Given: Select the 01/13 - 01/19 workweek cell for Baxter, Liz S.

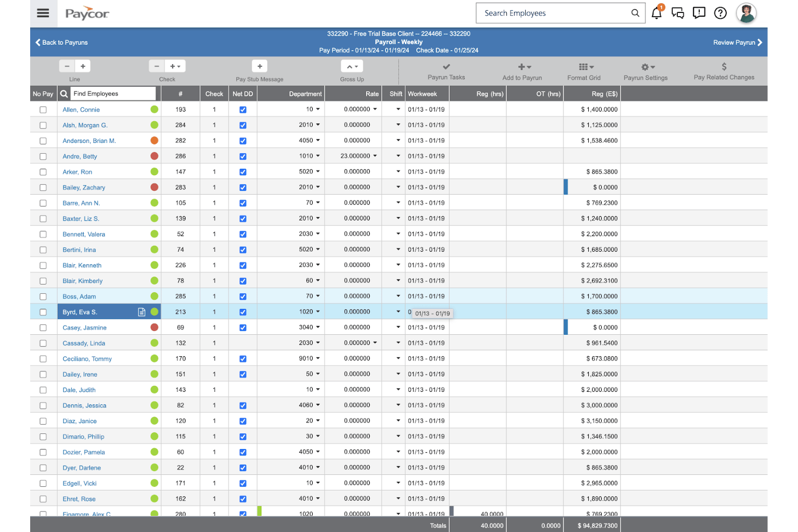Looking at the screenshot, I should coord(427,219).
